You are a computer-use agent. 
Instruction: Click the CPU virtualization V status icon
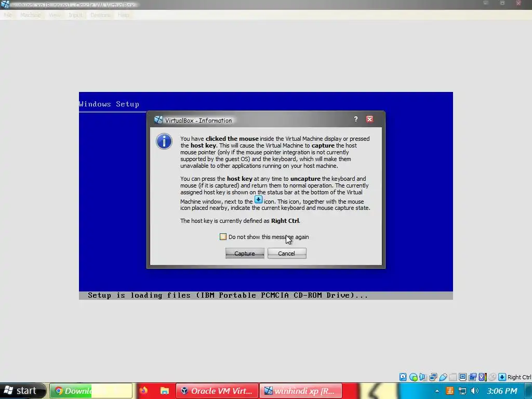483,377
